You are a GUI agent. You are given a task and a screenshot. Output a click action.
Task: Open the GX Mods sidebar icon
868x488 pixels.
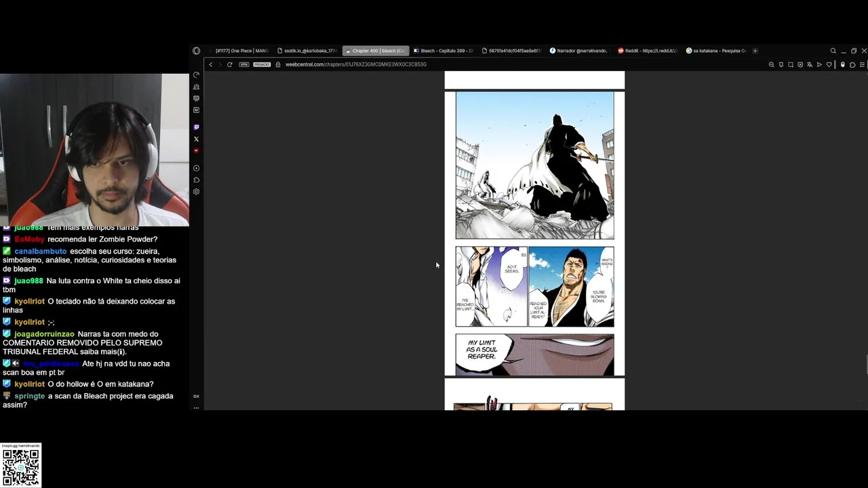click(x=196, y=98)
